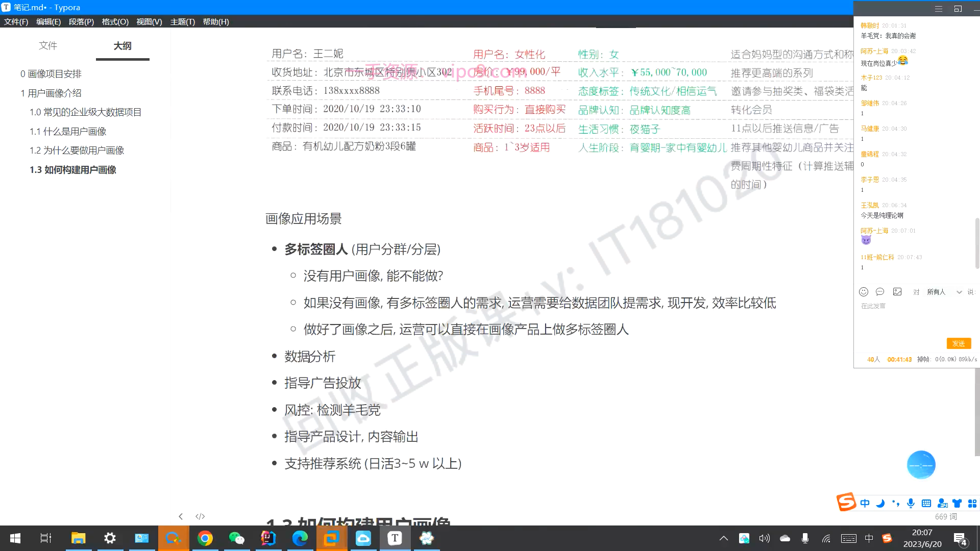Open Sogou toolbox grid icon
Image resolution: width=980 pixels, height=551 pixels.
(972, 504)
